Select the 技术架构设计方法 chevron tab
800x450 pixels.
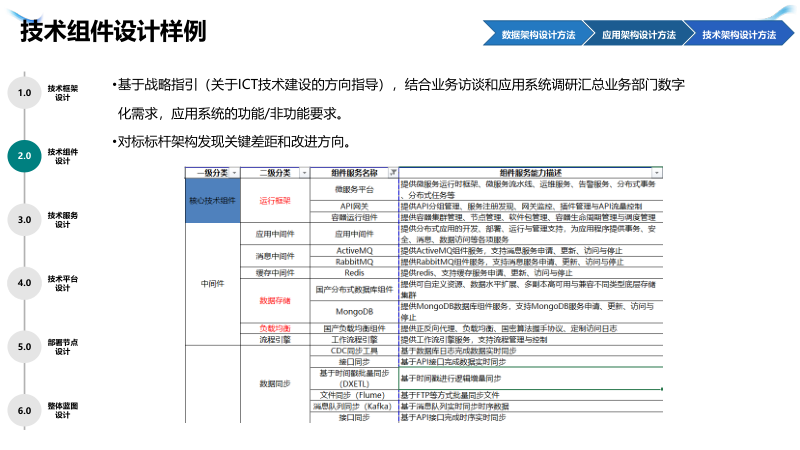(739, 35)
